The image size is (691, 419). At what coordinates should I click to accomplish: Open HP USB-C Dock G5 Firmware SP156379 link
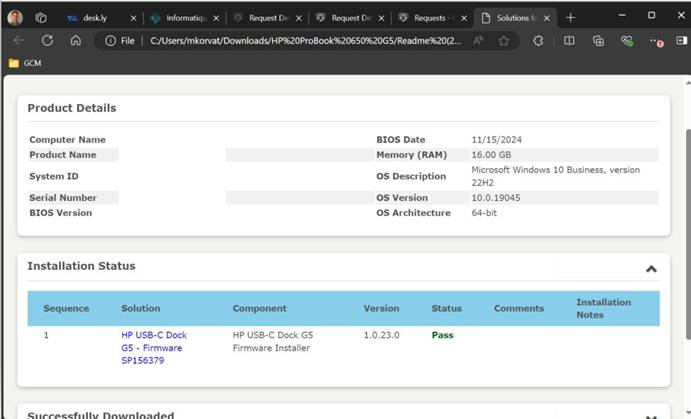pyautogui.click(x=154, y=348)
